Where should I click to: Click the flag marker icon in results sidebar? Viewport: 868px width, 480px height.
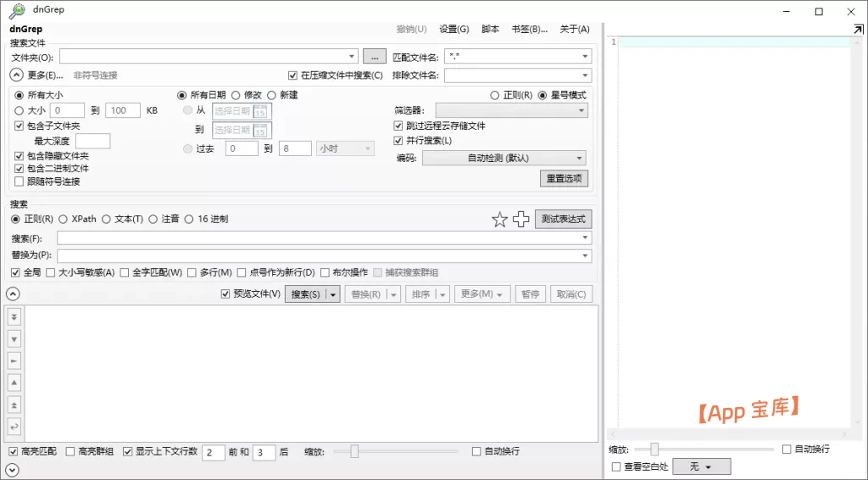pyautogui.click(x=14, y=361)
